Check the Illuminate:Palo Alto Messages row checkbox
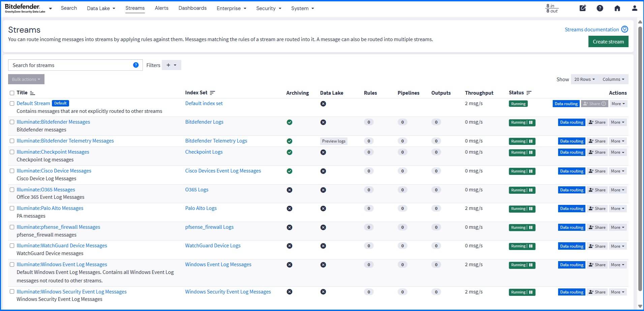This screenshot has width=644, height=311. tap(12, 208)
